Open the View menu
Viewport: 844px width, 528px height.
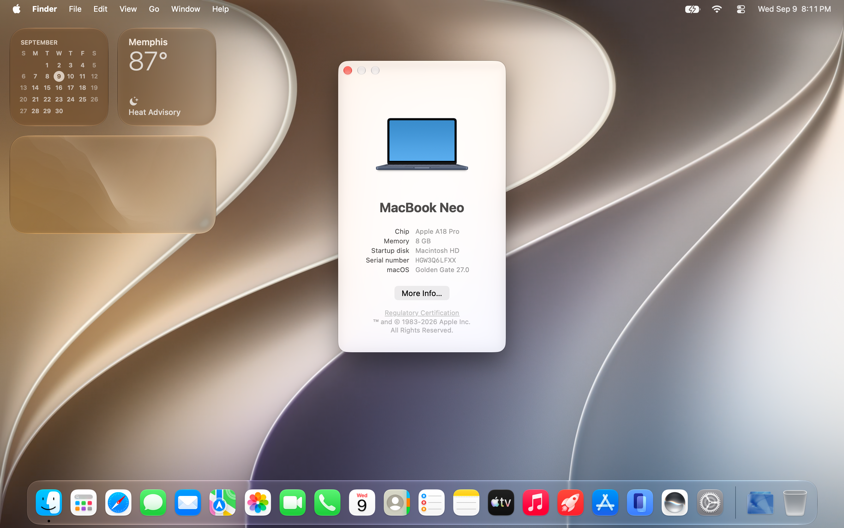click(128, 9)
